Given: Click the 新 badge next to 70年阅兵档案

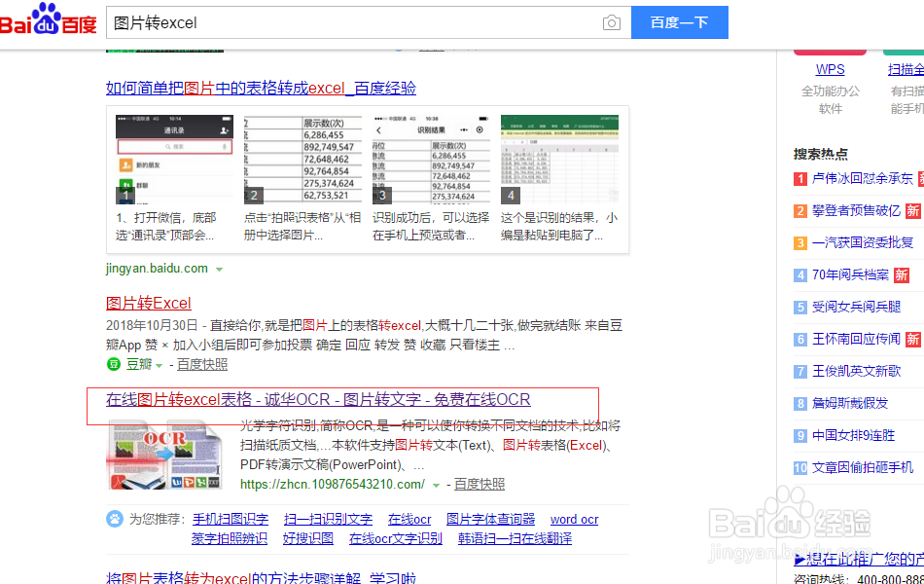Looking at the screenshot, I should [903, 277].
